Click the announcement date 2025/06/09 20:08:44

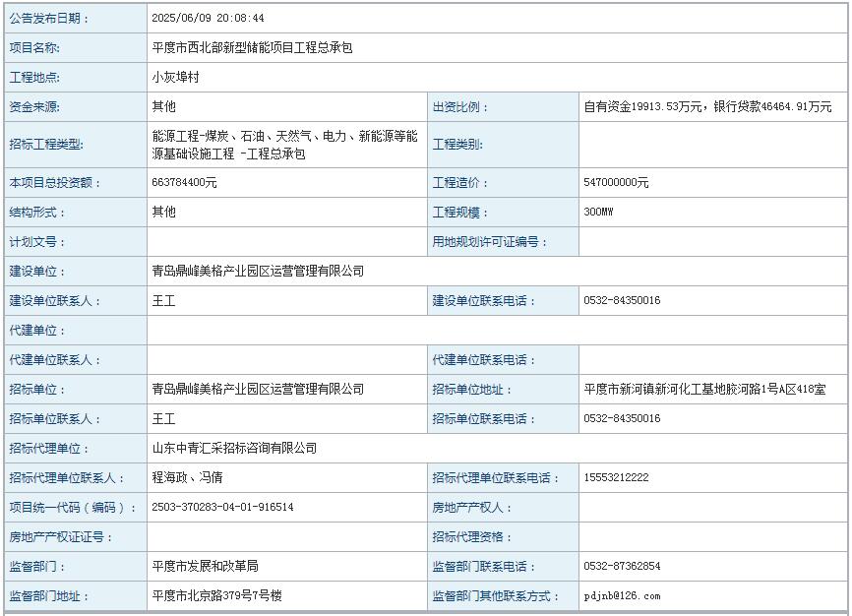click(208, 18)
